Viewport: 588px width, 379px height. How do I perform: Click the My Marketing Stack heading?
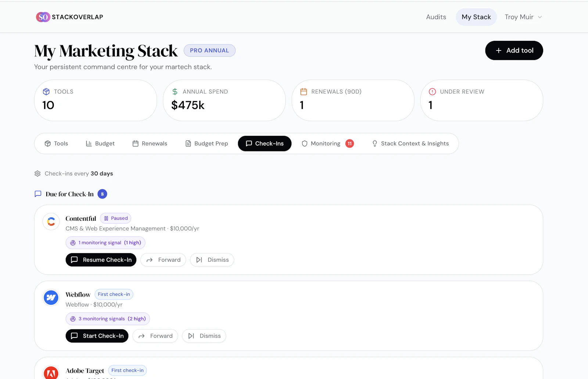point(106,51)
